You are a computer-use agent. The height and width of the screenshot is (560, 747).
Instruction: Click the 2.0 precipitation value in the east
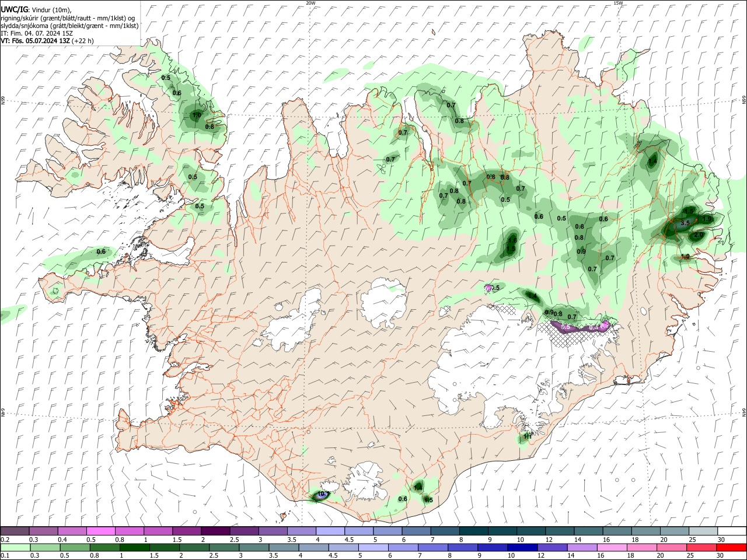[699, 235]
